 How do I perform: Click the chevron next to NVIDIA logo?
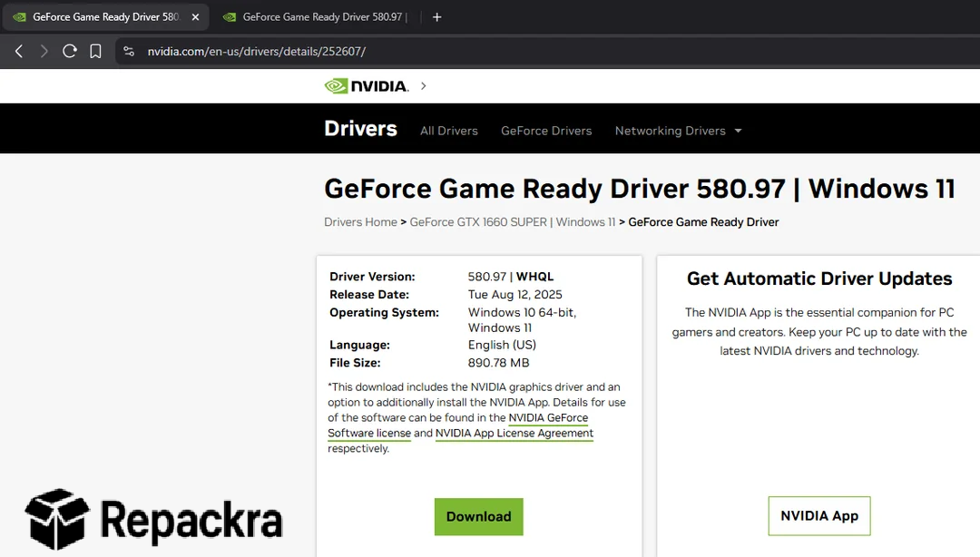pyautogui.click(x=423, y=85)
